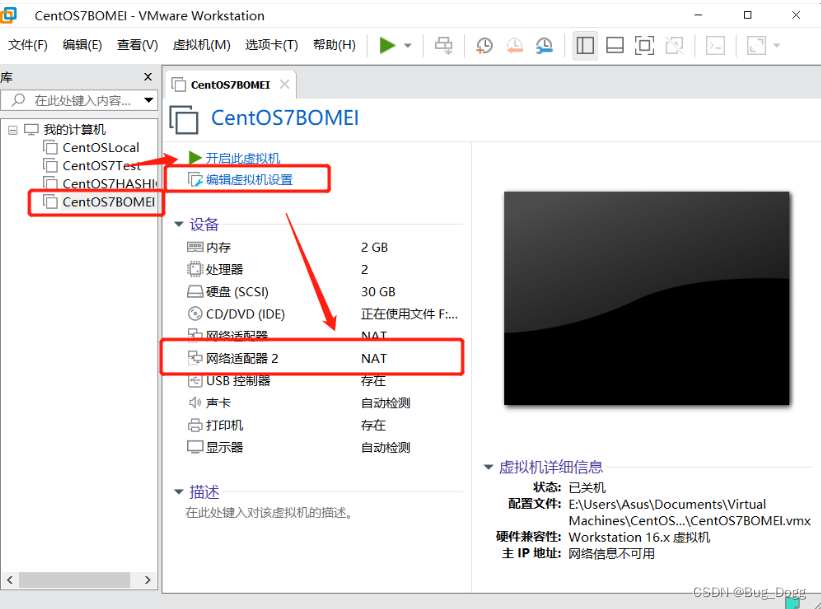The height and width of the screenshot is (609, 821).
Task: Click the CD/DVD disc icon
Action: pyautogui.click(x=195, y=314)
